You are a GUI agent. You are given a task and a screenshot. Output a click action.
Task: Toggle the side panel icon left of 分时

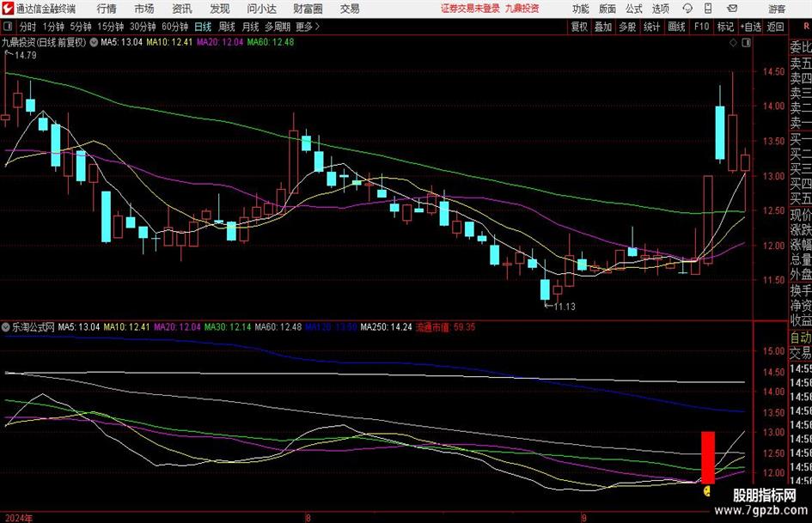click(7, 27)
